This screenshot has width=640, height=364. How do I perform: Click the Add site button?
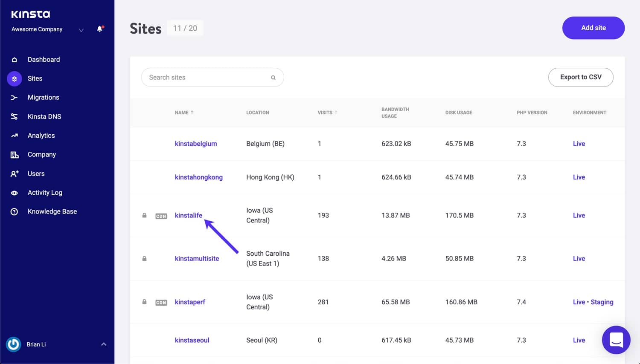593,28
